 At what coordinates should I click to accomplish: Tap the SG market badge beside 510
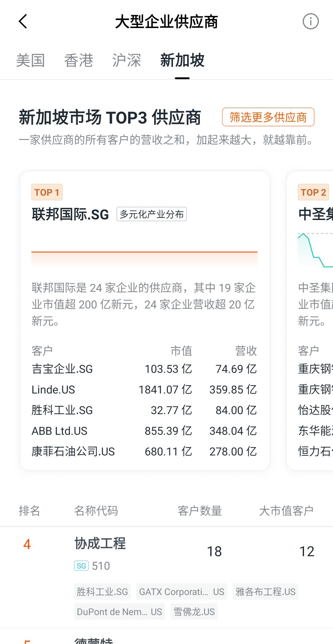81,566
